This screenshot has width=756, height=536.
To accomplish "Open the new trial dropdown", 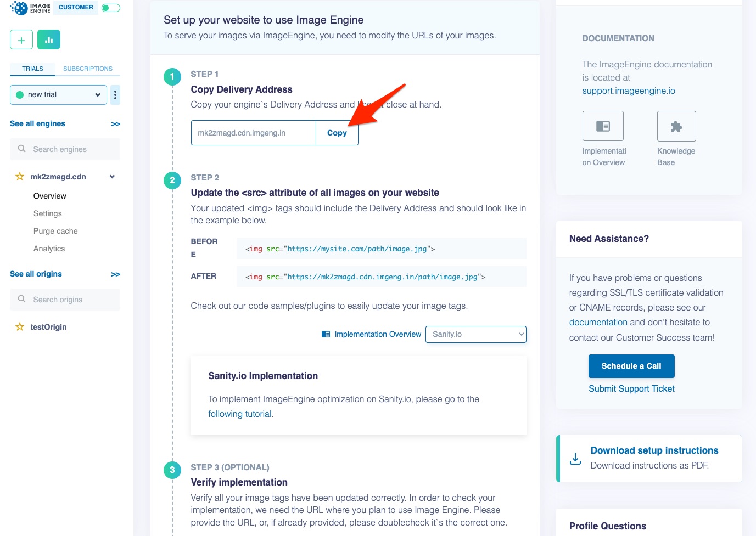I will click(x=58, y=95).
